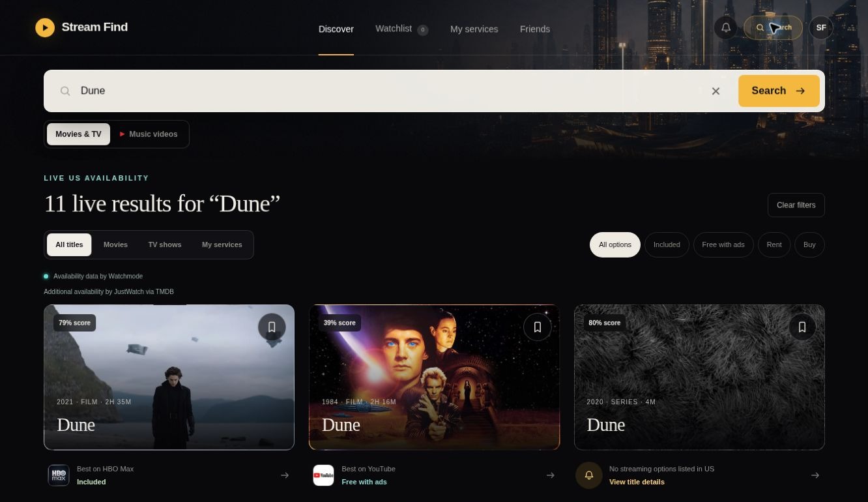The height and width of the screenshot is (502, 868).
Task: Filter by All options
Action: point(615,245)
